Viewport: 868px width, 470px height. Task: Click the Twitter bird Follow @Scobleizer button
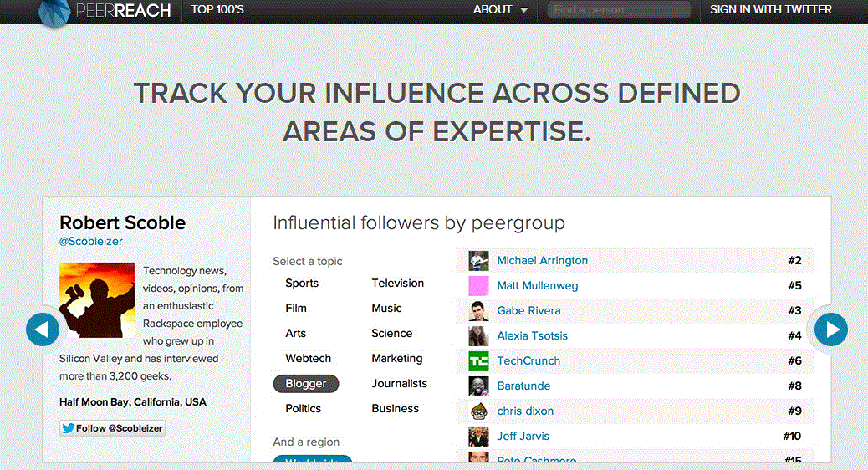(x=112, y=428)
